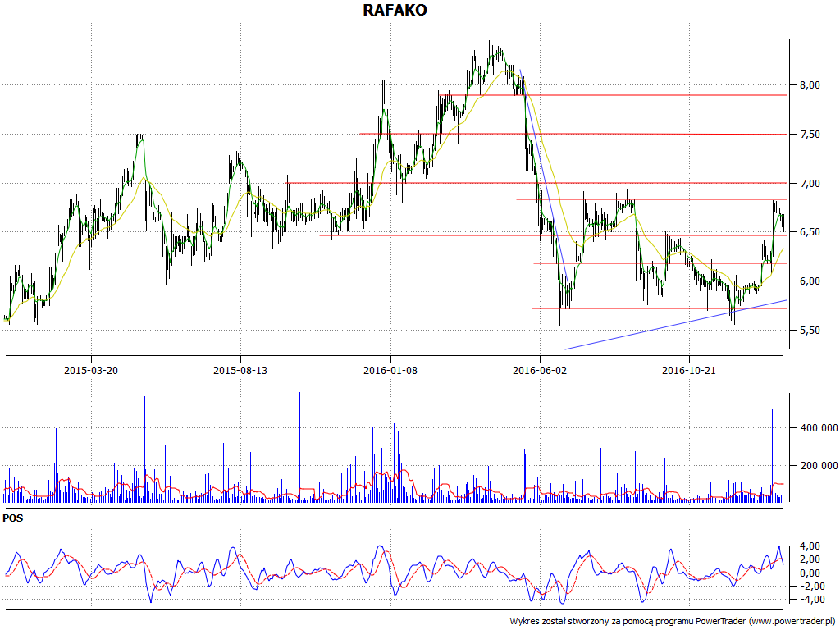Click the 0,00 oscillator axis label
This screenshot has width=840, height=630.
point(810,573)
